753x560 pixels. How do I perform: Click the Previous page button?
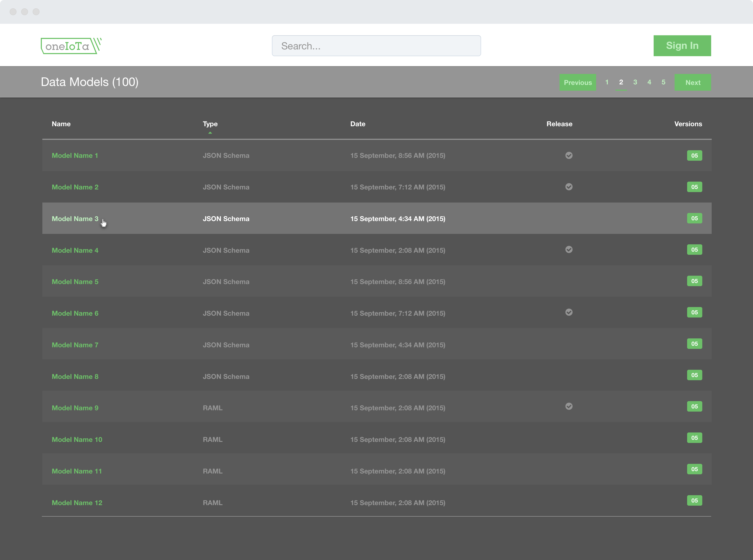(578, 82)
